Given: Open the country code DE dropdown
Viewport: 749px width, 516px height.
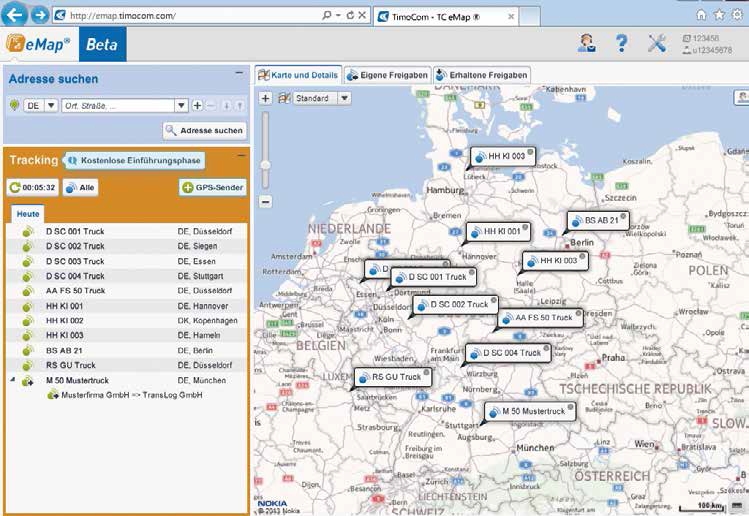Looking at the screenshot, I should [x=52, y=106].
